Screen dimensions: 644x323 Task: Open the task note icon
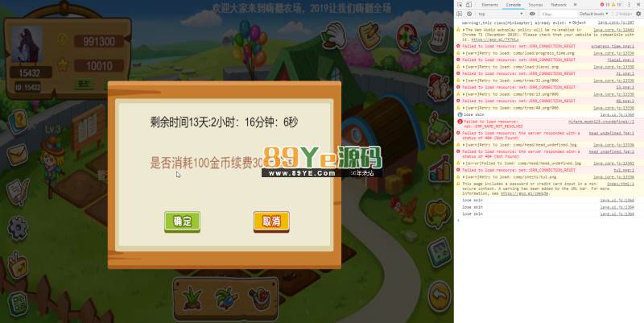point(369,35)
